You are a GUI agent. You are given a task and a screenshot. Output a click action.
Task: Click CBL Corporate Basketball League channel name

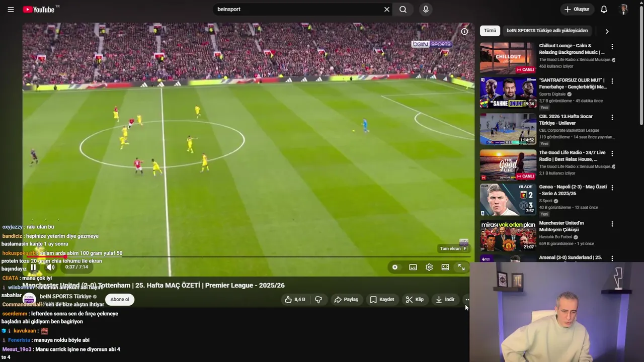pyautogui.click(x=569, y=130)
